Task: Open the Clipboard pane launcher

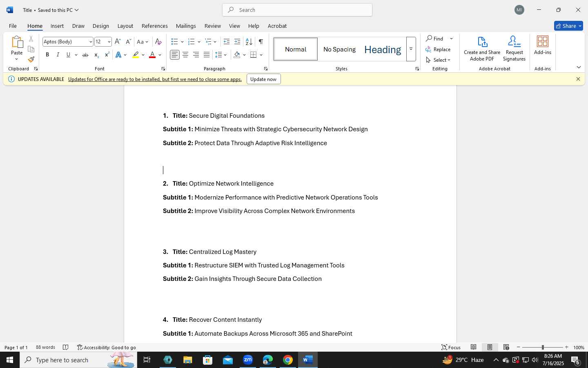Action: (36, 69)
